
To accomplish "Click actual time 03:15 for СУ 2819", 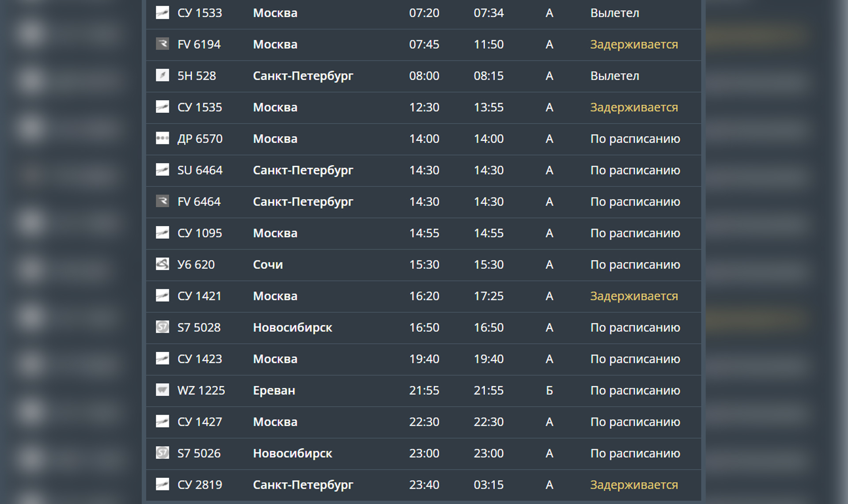I will click(488, 485).
